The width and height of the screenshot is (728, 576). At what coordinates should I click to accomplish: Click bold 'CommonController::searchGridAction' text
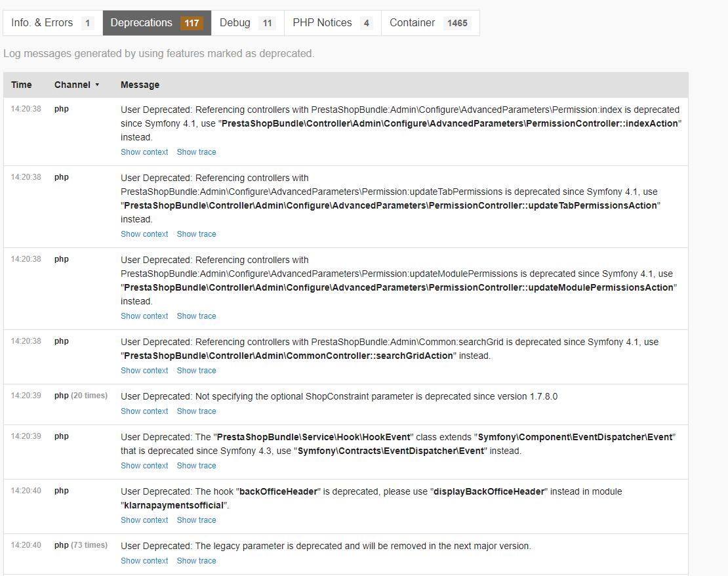point(369,356)
